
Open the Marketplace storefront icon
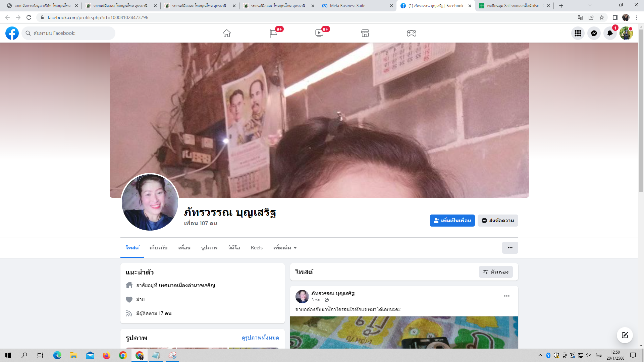(x=365, y=33)
